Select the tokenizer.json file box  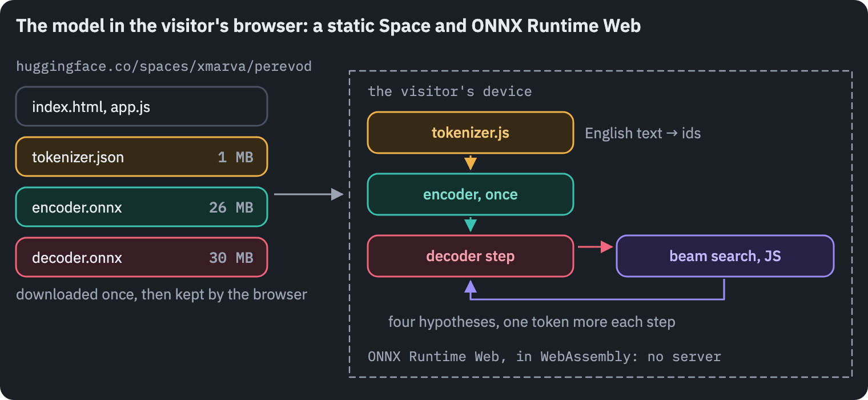tap(142, 157)
